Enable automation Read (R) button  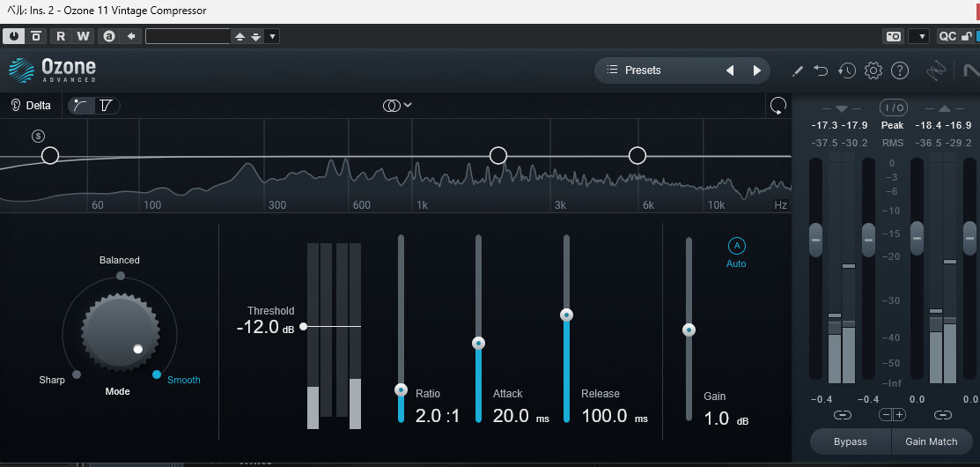[x=61, y=36]
